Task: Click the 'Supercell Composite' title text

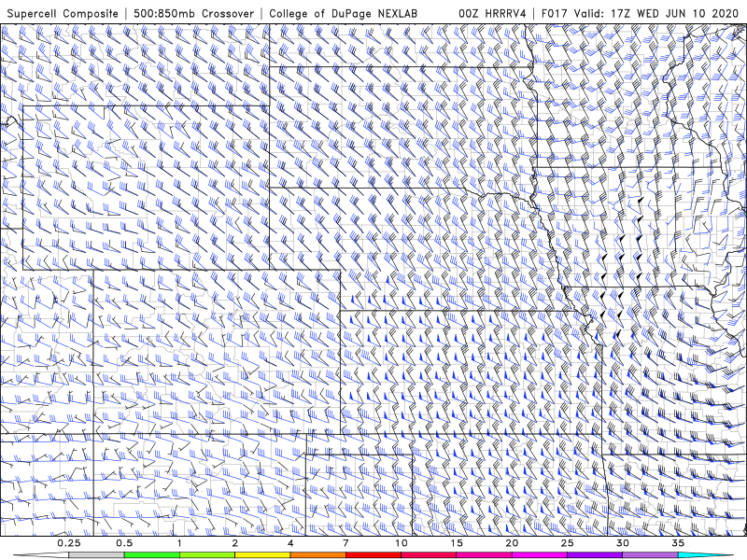Action: 63,14
